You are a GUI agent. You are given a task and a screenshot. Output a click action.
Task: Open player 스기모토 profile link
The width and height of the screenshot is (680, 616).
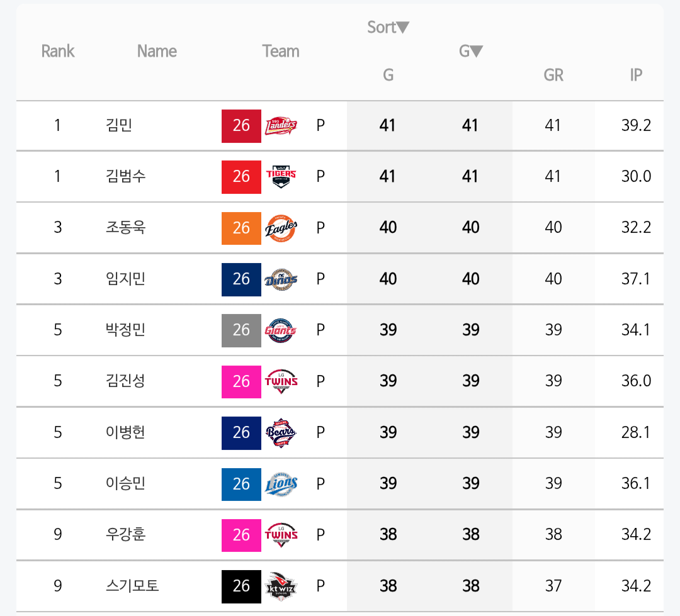(132, 586)
